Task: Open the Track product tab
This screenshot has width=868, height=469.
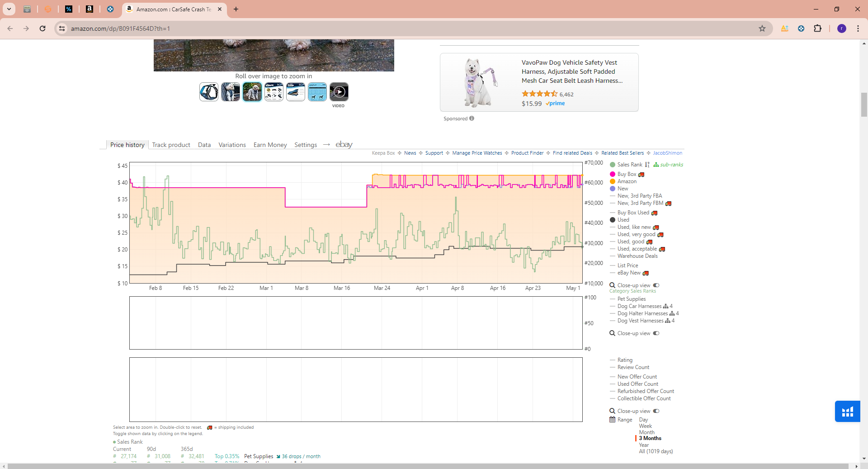Action: [171, 145]
